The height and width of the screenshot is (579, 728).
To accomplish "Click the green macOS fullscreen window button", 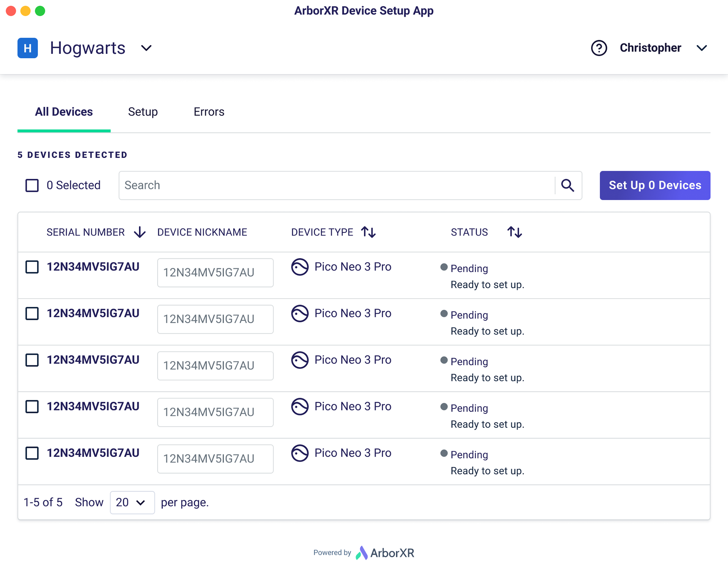I will click(40, 11).
